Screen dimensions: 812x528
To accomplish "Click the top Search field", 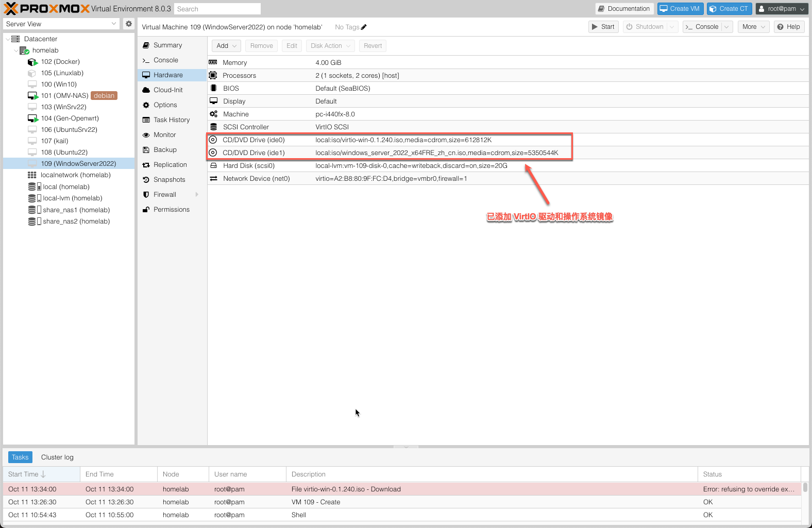I will tap(217, 9).
